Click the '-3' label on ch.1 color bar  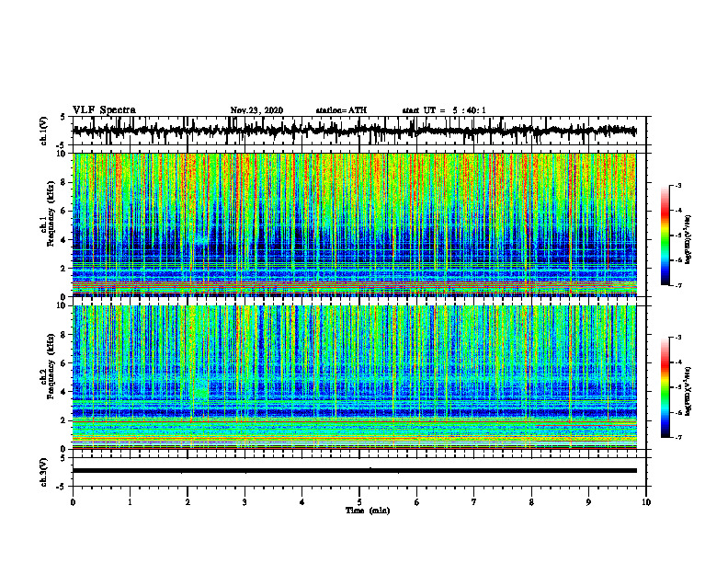[x=678, y=185]
